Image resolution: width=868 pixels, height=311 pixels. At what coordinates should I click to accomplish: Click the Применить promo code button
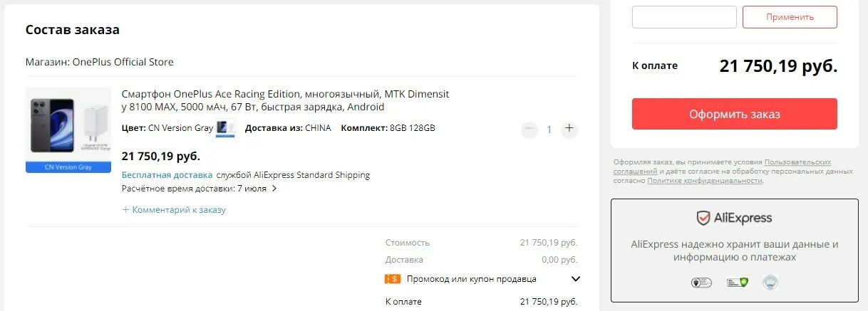790,17
